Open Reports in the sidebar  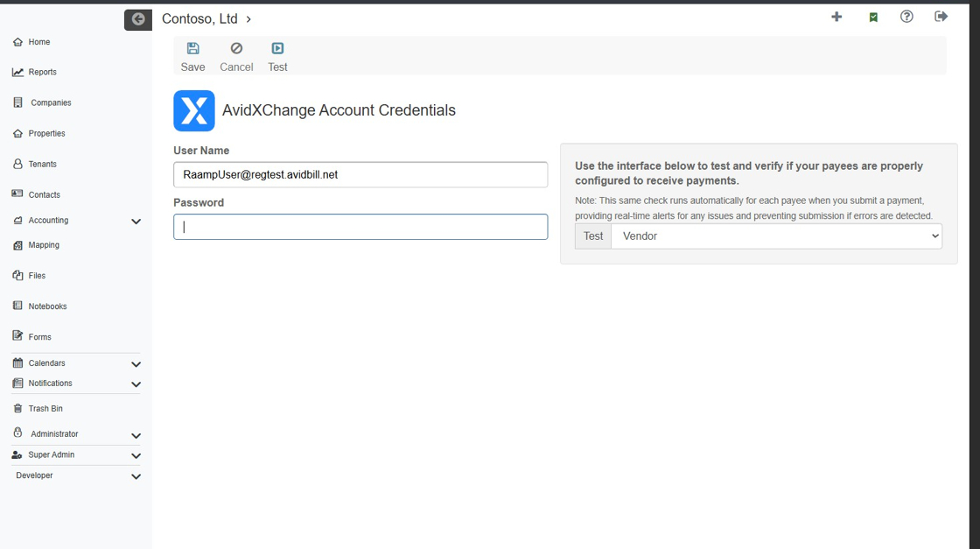click(42, 73)
